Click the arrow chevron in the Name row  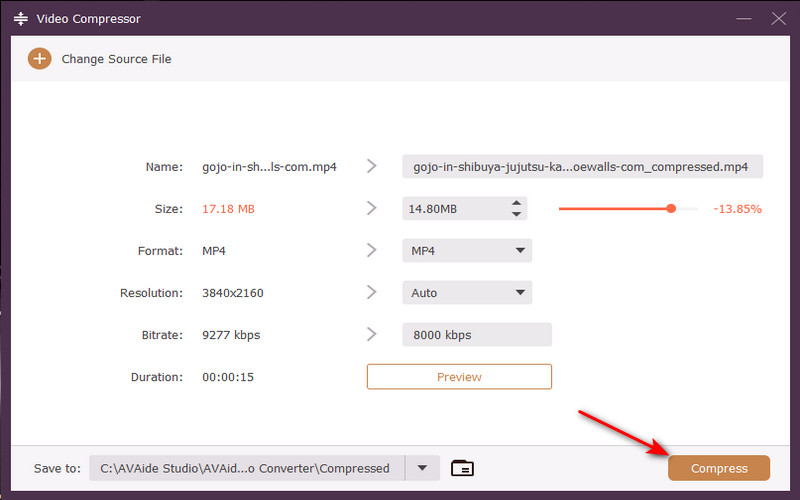(x=371, y=166)
